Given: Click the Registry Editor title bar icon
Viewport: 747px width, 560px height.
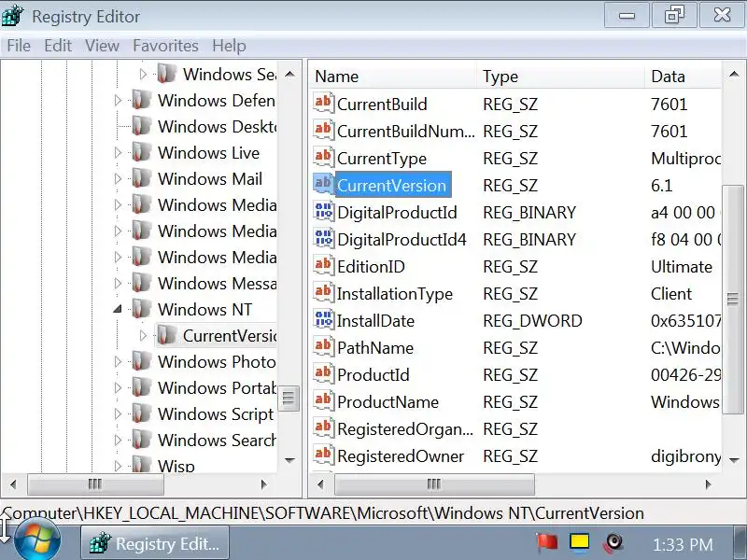Looking at the screenshot, I should [12, 16].
